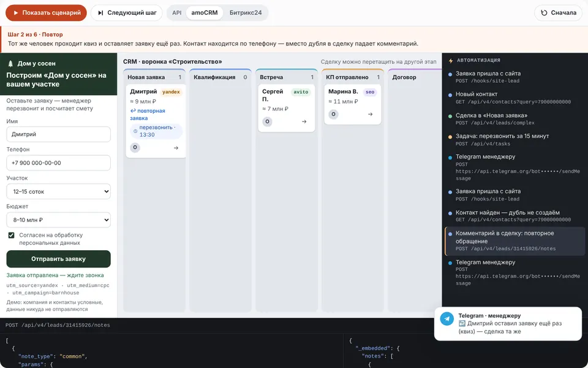Select Новый контакт automation log entry
The image size is (588, 368).
point(514,98)
